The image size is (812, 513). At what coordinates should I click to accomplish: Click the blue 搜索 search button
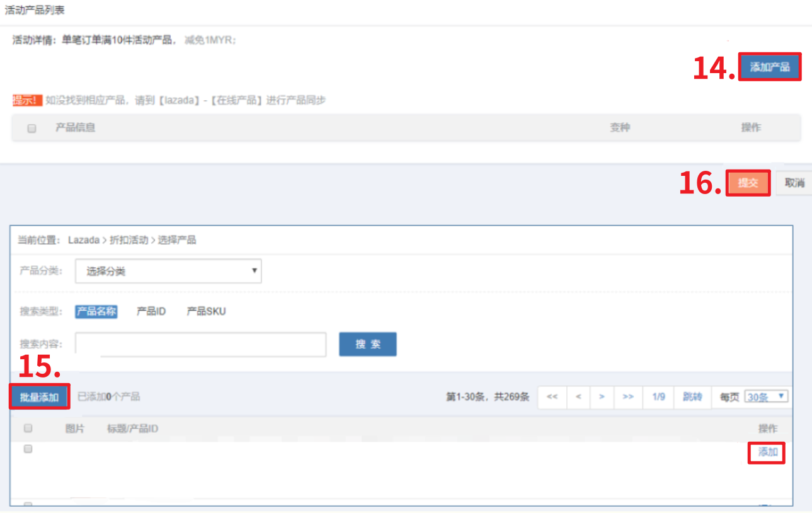click(x=367, y=344)
